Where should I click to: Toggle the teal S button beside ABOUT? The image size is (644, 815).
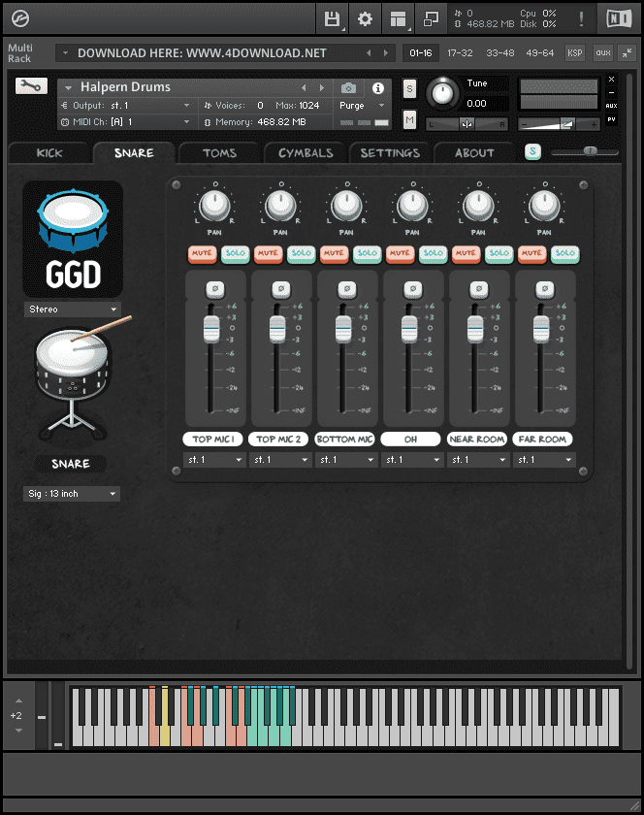tap(532, 151)
